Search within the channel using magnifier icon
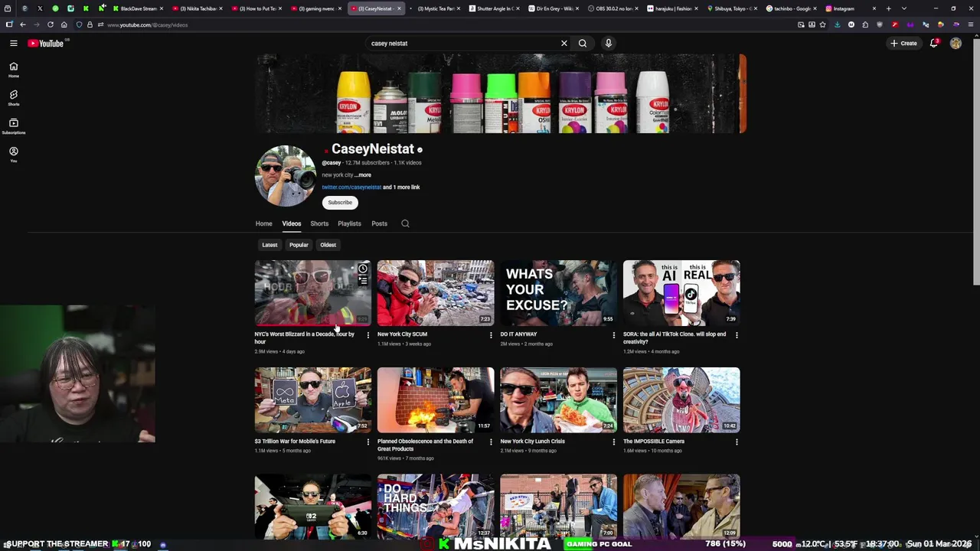This screenshot has height=551, width=980. [x=405, y=223]
